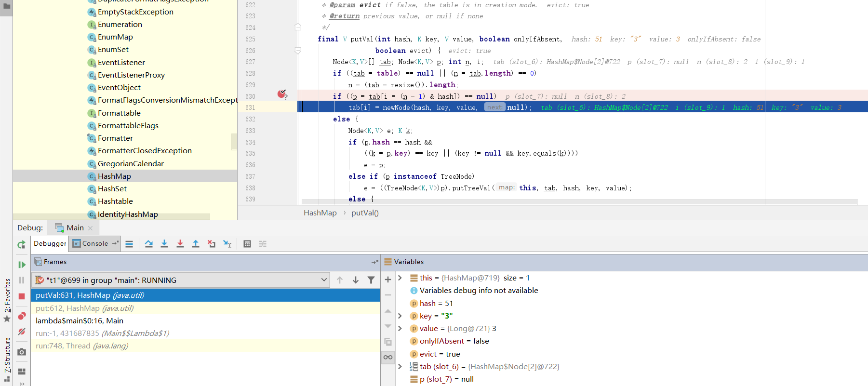868x386 pixels.
Task: Toggle Mute Breakpoints icon
Action: click(22, 332)
